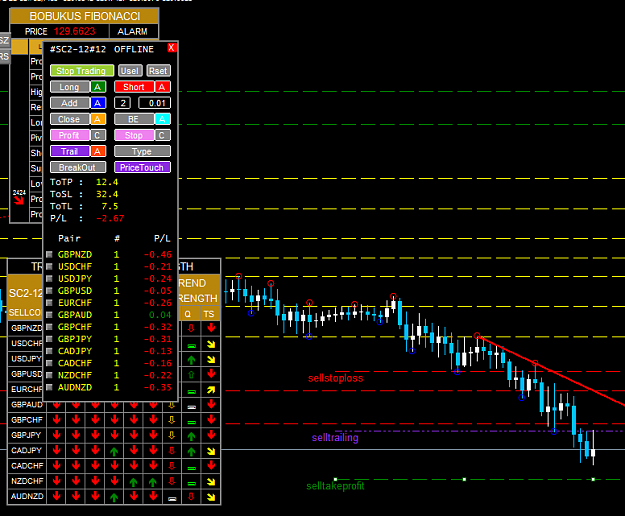This screenshot has width=625, height=516.
Task: Click the BE break-even button
Action: pos(134,119)
